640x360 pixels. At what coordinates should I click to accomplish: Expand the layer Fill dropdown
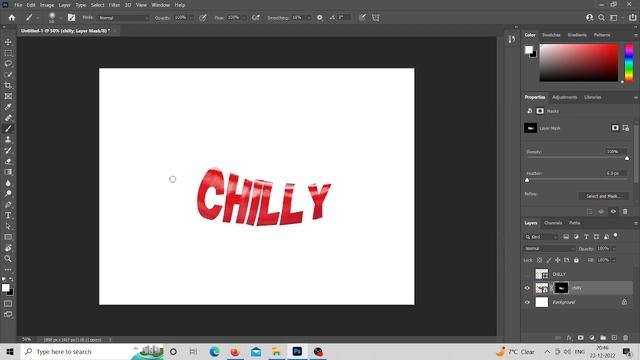(x=614, y=260)
